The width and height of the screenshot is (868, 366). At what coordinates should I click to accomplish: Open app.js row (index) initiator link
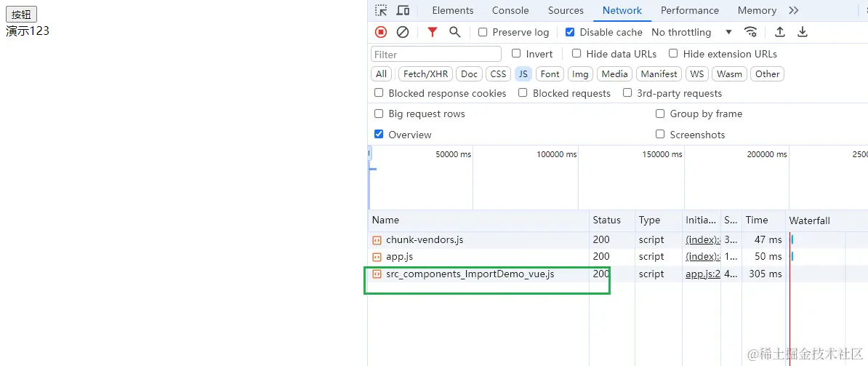[x=703, y=257]
